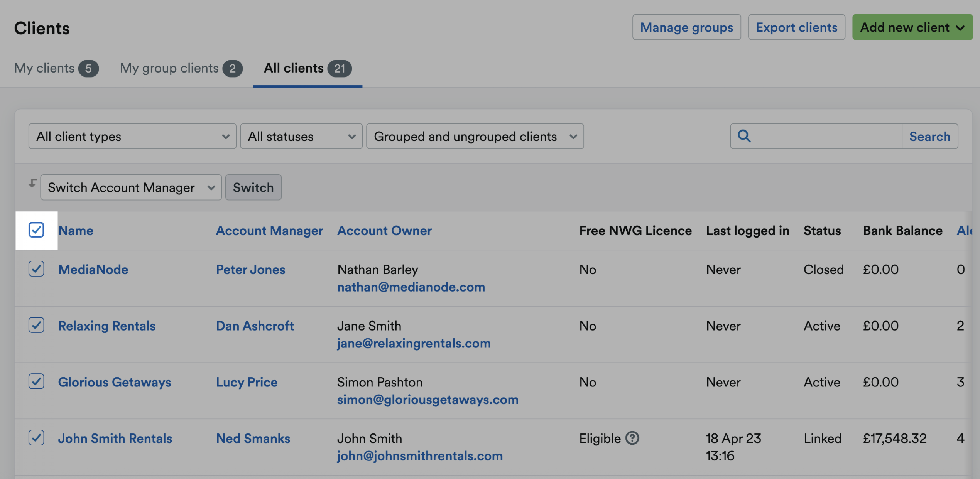Click the Free NWG Licence column header
This screenshot has width=980, height=479.
(635, 231)
